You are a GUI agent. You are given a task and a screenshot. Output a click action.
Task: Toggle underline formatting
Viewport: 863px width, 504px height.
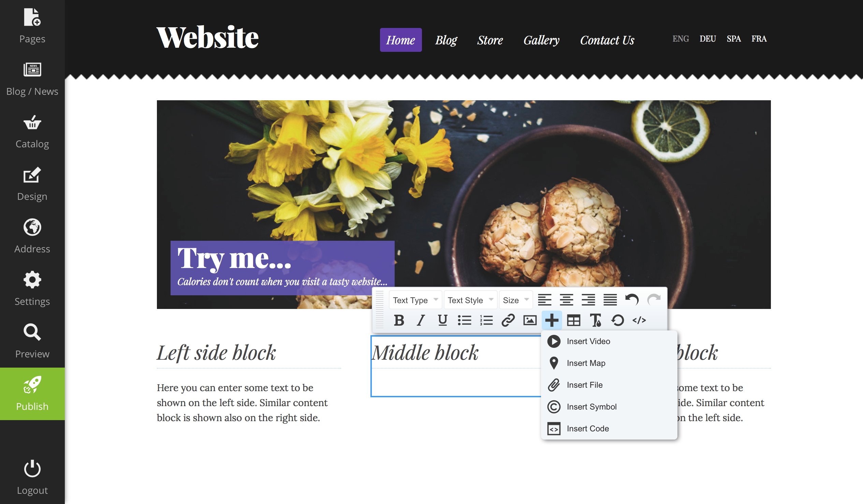(442, 321)
